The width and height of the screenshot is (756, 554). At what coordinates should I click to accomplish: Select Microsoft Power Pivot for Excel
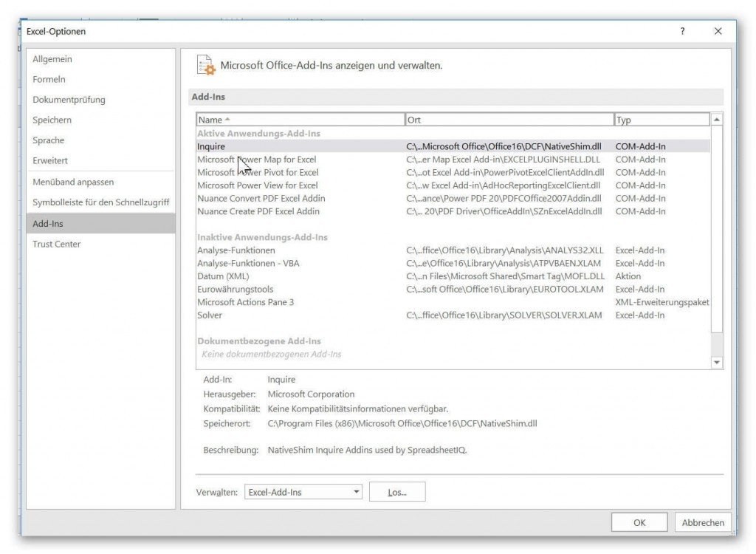[453, 172]
